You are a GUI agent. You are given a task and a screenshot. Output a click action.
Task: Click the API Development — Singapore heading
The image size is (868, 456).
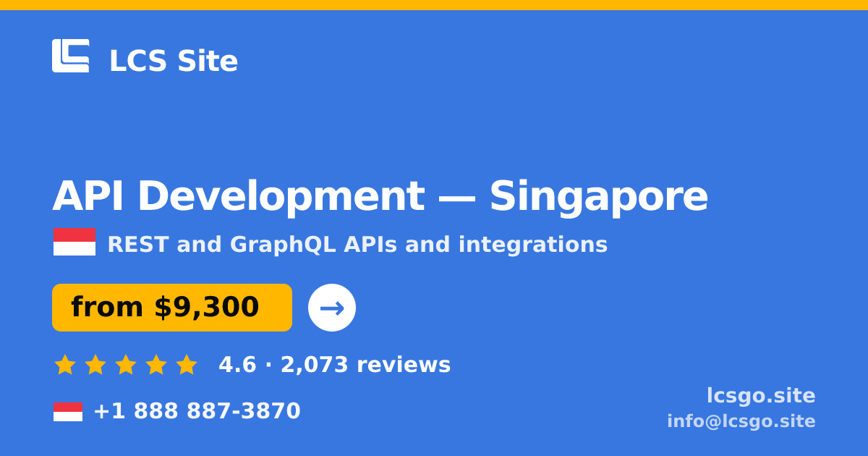click(x=380, y=196)
